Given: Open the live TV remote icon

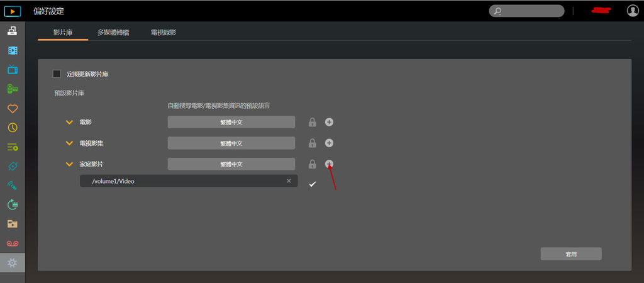Looking at the screenshot, I should [x=13, y=186].
